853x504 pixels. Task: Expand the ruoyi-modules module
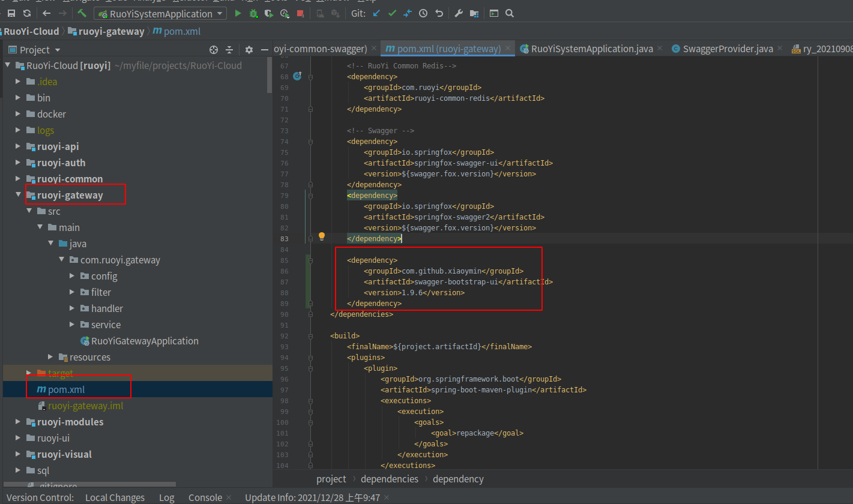tap(19, 422)
